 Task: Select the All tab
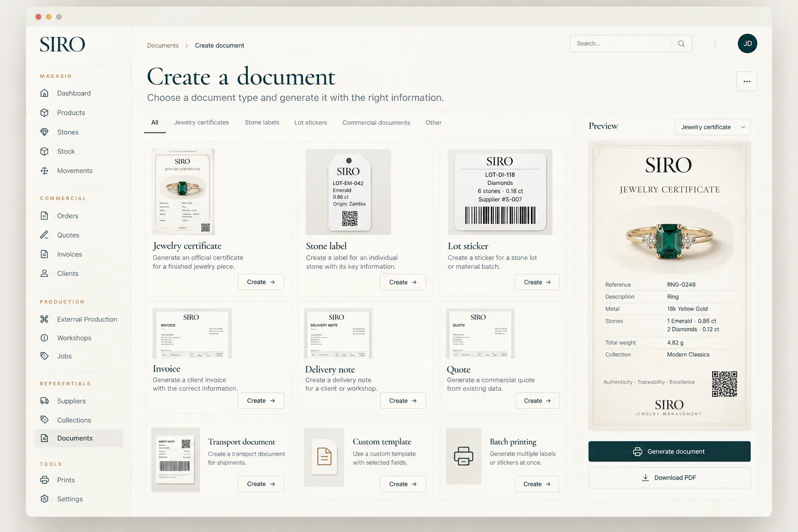[155, 123]
